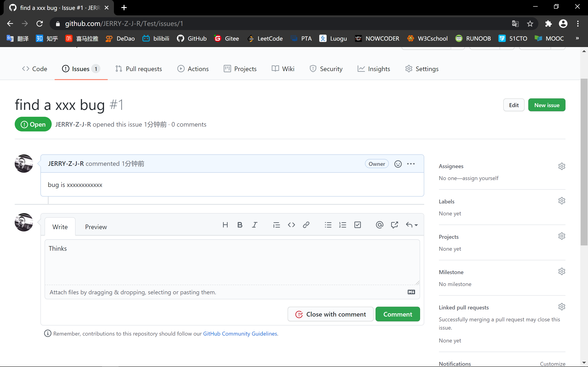Insert code with the code icon
588x367 pixels.
[291, 225]
